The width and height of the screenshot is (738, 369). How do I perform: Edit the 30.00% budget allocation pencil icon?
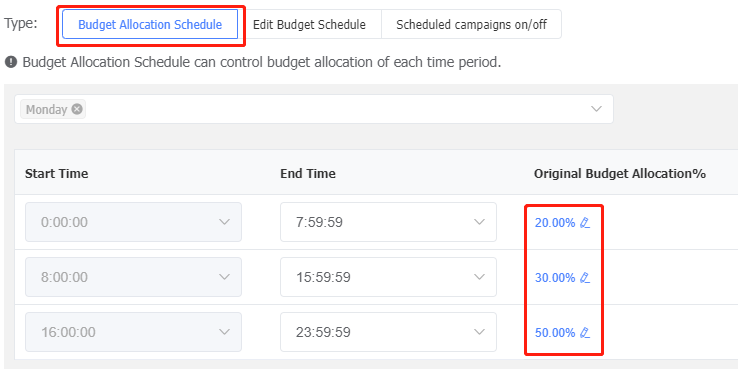click(585, 278)
